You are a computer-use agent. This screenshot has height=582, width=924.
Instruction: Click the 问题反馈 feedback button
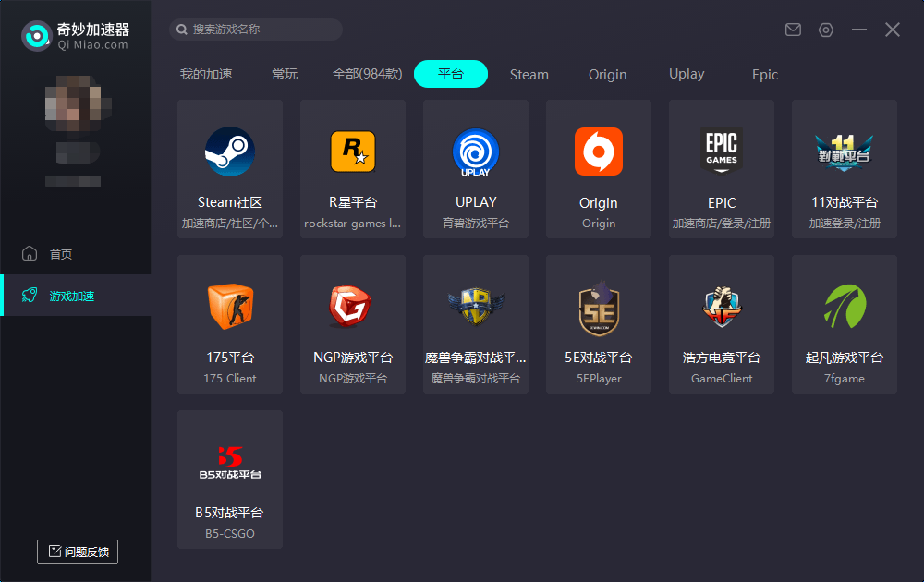click(77, 552)
